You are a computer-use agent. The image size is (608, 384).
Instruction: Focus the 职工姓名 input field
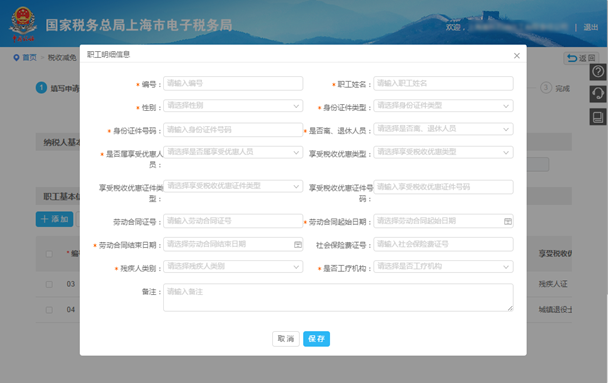pos(443,83)
